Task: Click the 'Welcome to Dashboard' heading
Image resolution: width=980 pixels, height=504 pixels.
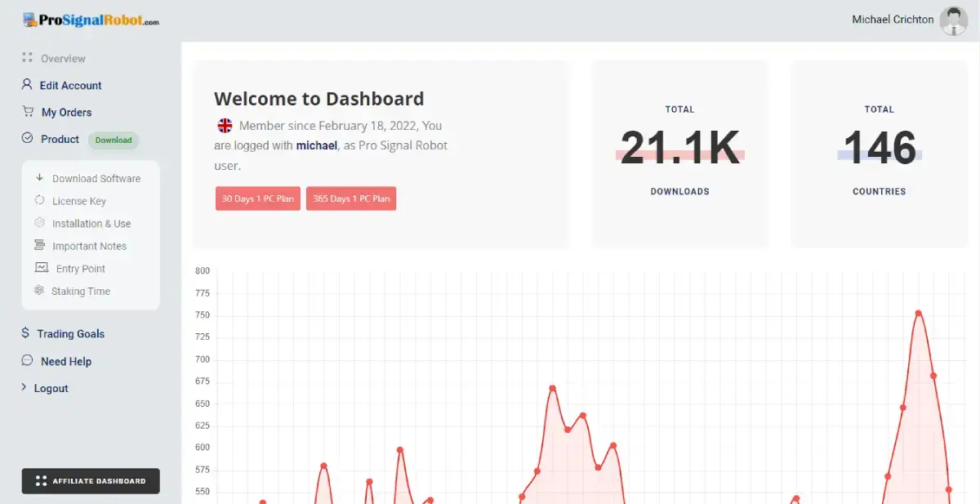Action: pos(319,99)
